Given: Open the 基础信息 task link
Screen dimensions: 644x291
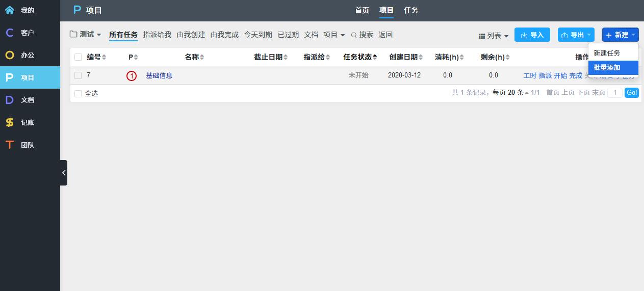Looking at the screenshot, I should click(159, 75).
